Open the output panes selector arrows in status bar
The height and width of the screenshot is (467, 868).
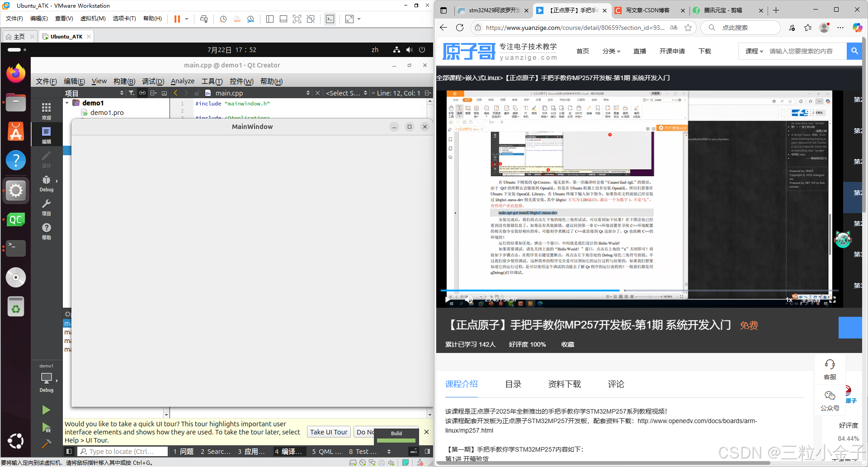point(389,451)
